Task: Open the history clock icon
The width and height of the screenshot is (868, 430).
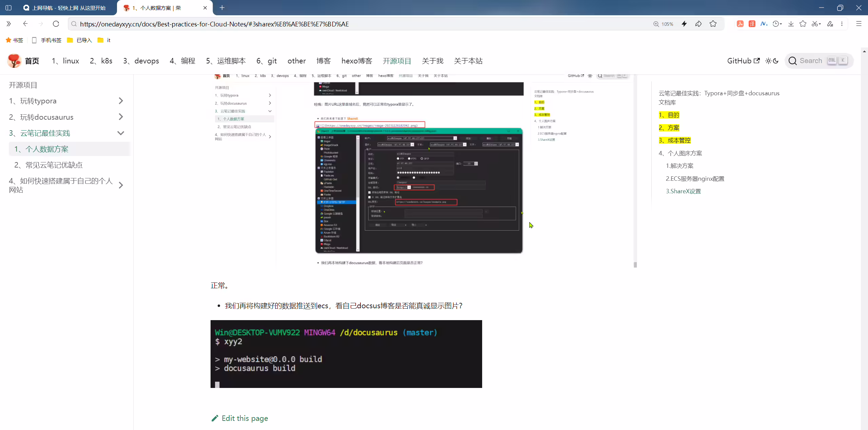Action: click(777, 24)
